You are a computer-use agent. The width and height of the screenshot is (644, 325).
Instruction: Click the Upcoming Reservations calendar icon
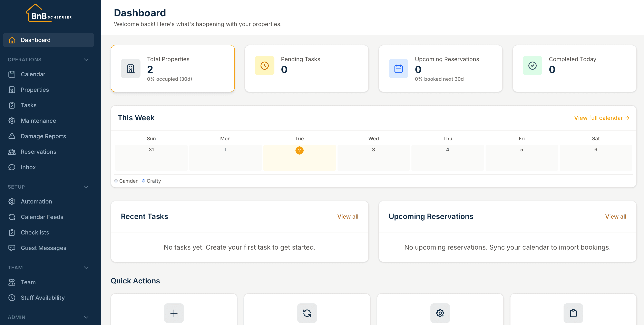click(399, 68)
